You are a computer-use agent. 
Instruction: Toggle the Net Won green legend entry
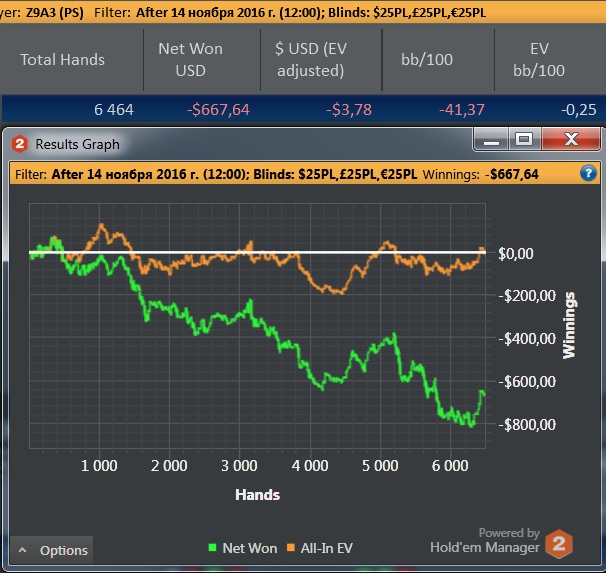242,548
